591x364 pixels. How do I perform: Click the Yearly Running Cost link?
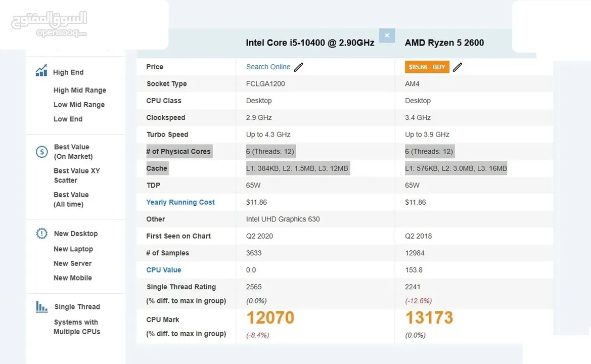click(180, 202)
